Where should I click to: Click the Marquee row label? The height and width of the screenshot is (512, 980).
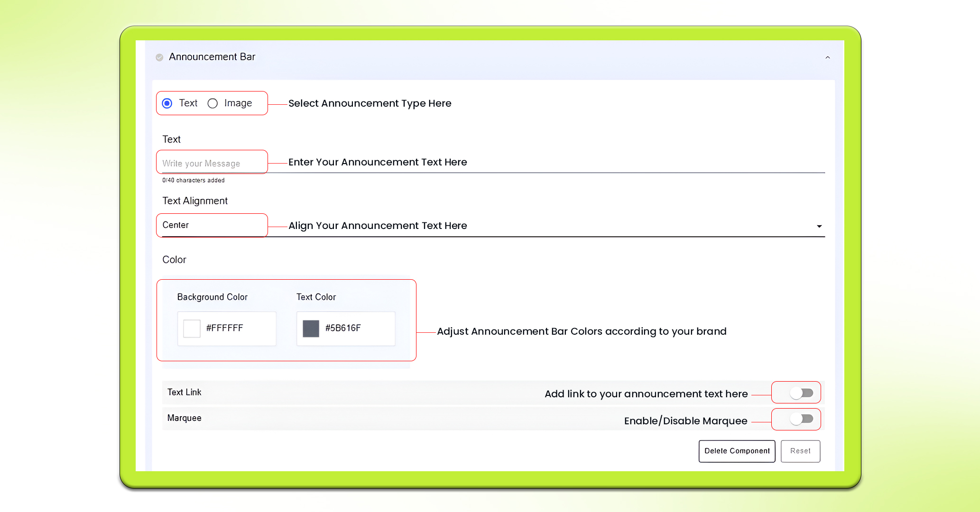coord(184,418)
